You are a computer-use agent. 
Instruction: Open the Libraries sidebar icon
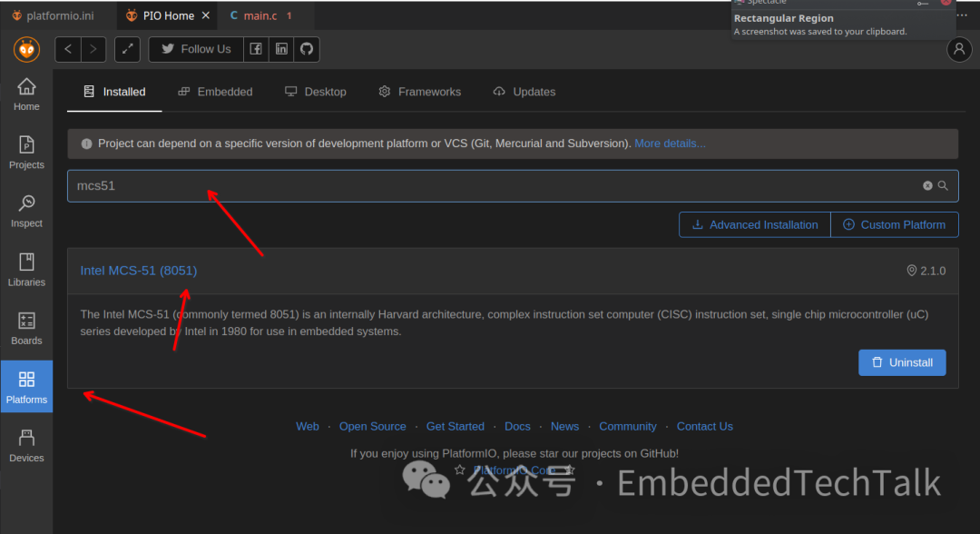point(26,270)
